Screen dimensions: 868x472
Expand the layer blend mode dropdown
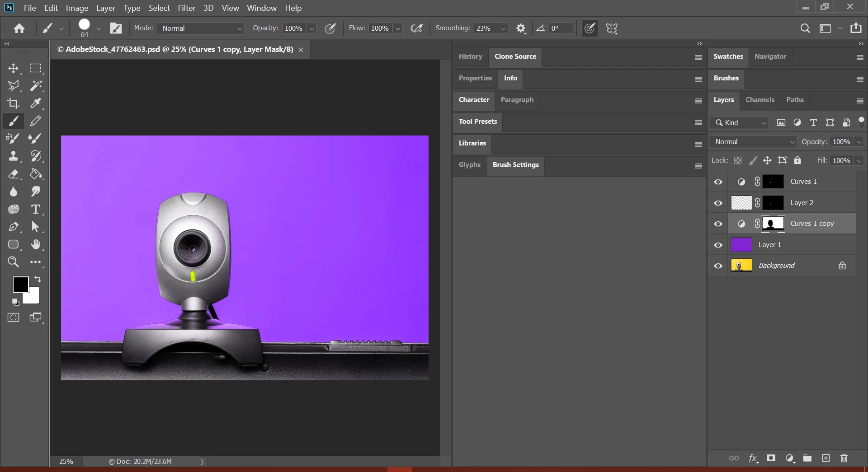point(753,142)
